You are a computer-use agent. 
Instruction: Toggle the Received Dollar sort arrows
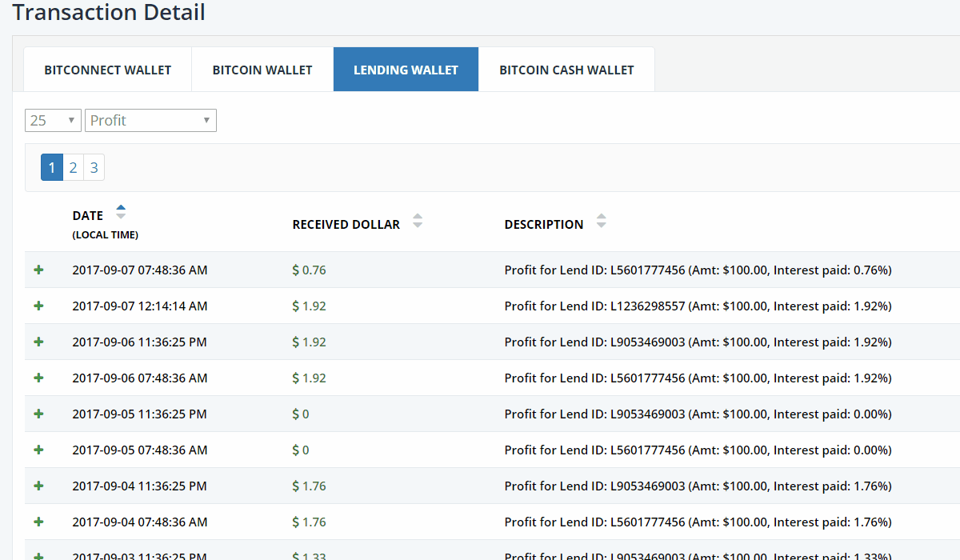click(x=417, y=221)
